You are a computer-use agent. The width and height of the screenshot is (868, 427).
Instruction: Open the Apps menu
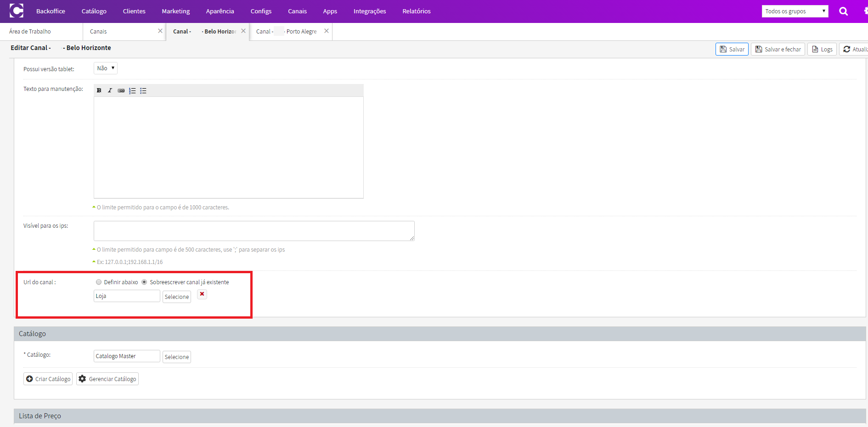tap(330, 11)
